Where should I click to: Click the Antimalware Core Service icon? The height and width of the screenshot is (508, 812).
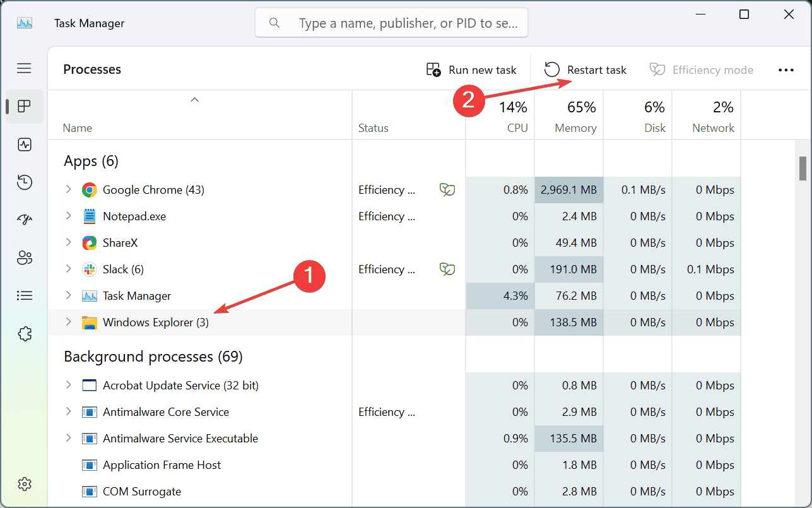click(89, 412)
